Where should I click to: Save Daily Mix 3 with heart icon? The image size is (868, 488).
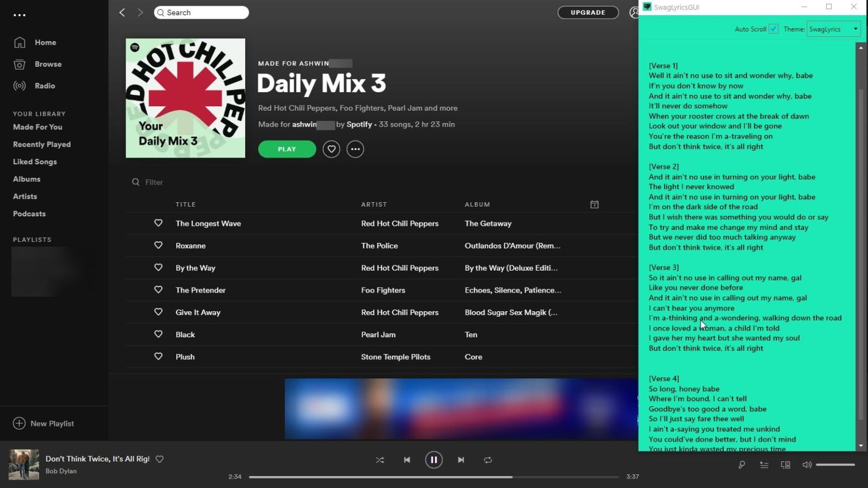(331, 149)
